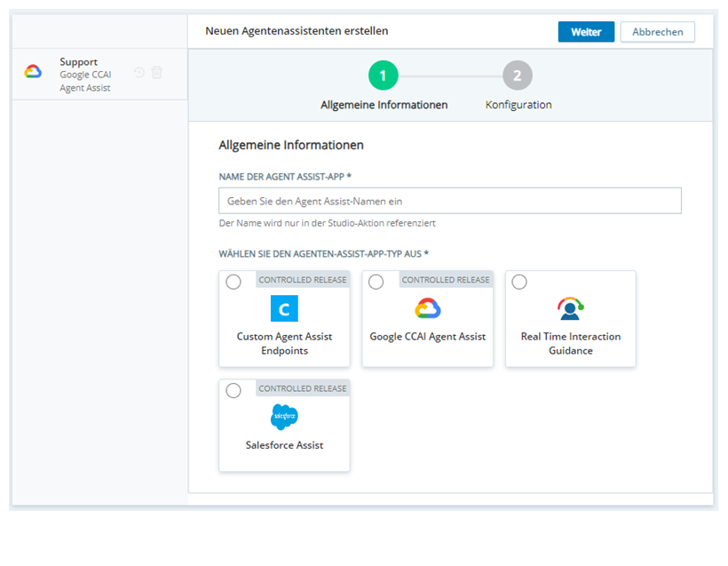Select Google CCAI Agent Assist radio button
The width and height of the screenshot is (728, 566).
[x=376, y=282]
